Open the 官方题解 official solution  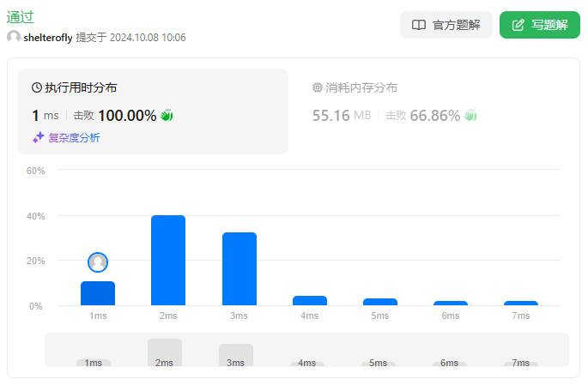click(446, 25)
